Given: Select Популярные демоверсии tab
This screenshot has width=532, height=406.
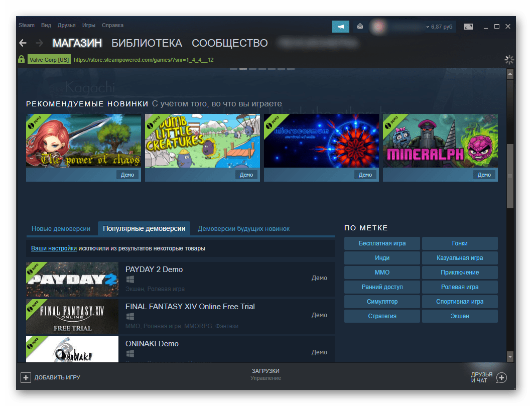Looking at the screenshot, I should click(x=144, y=229).
